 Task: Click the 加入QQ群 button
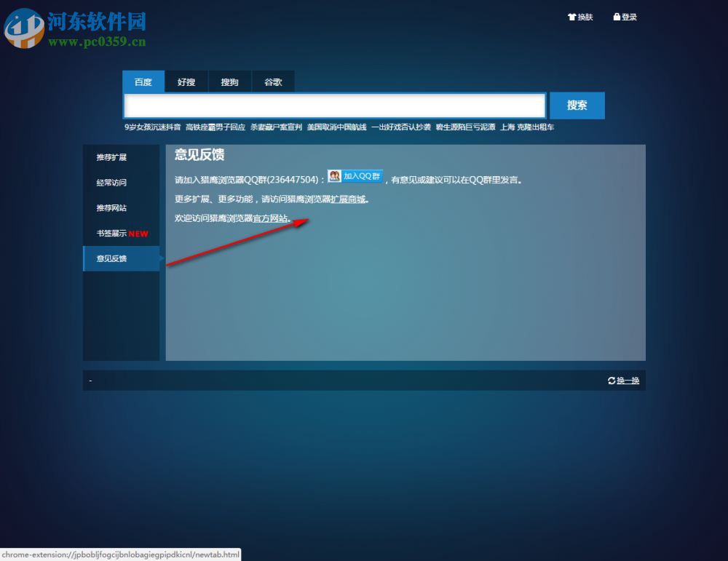pos(361,176)
